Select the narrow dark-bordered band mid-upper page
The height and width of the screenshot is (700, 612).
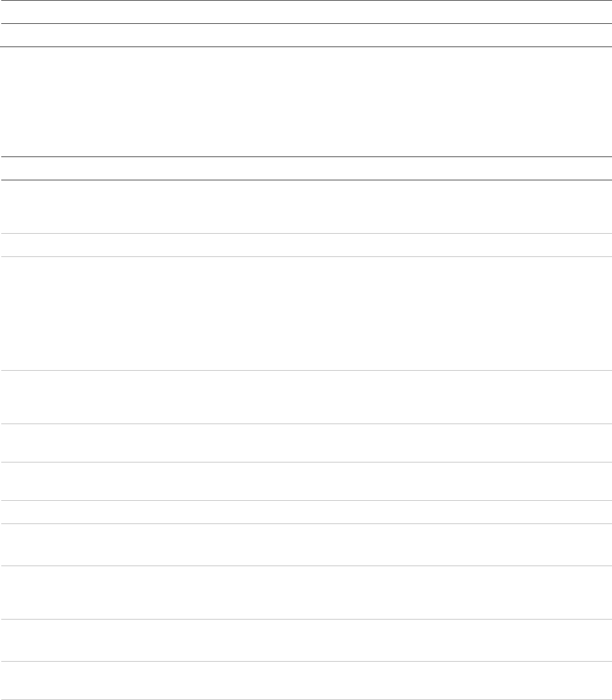click(306, 168)
